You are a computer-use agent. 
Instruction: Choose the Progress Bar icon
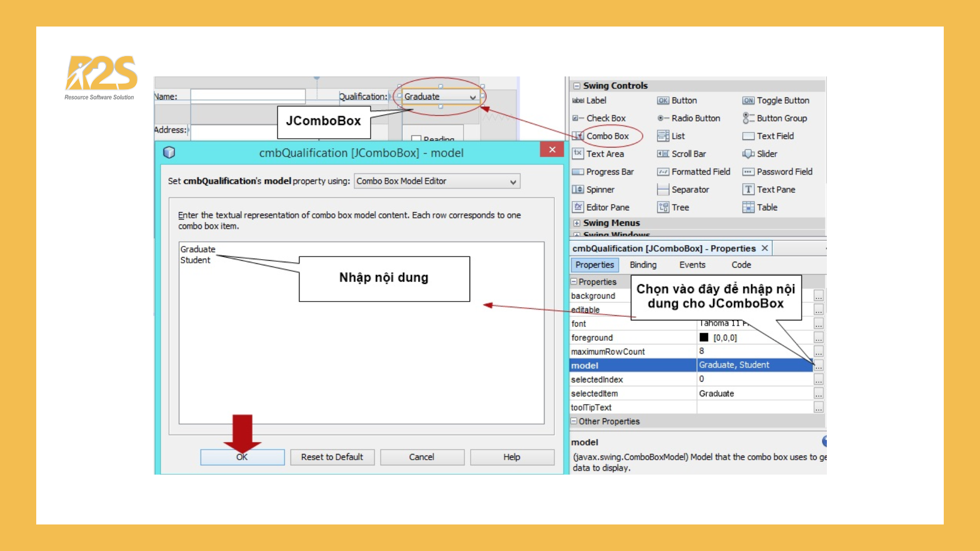pos(578,172)
